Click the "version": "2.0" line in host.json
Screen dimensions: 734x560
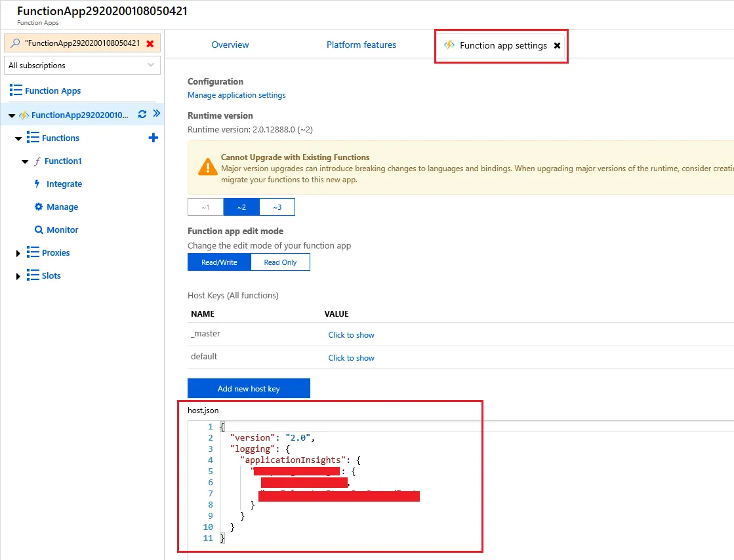click(x=272, y=437)
